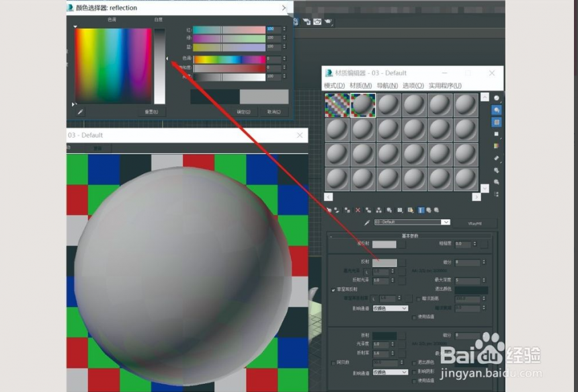The image size is (578, 392).
Task: Toggle 使用插值 checkbox in the refraction section
Action: tap(414, 381)
